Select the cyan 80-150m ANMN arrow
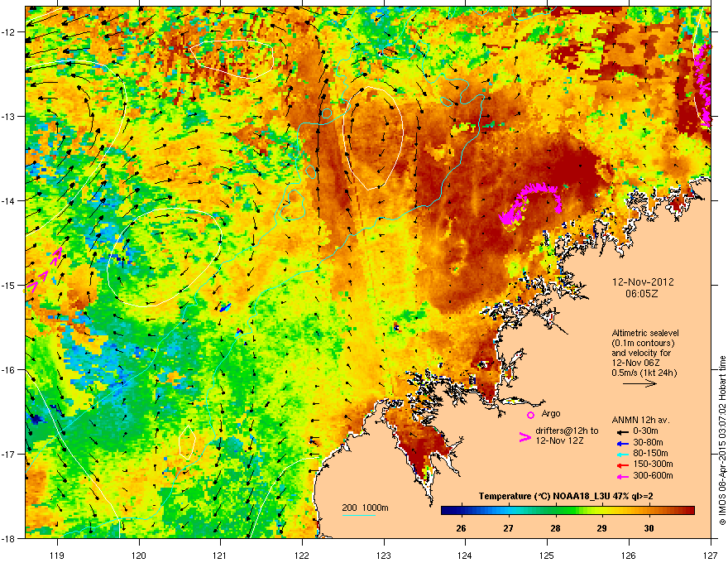Viewport: 728px width, 563px height. tap(621, 454)
